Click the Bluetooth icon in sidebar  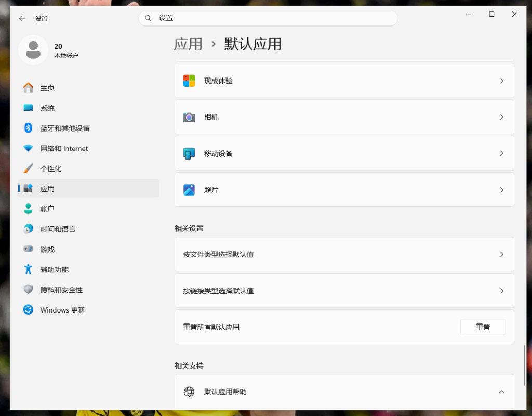pyautogui.click(x=28, y=128)
